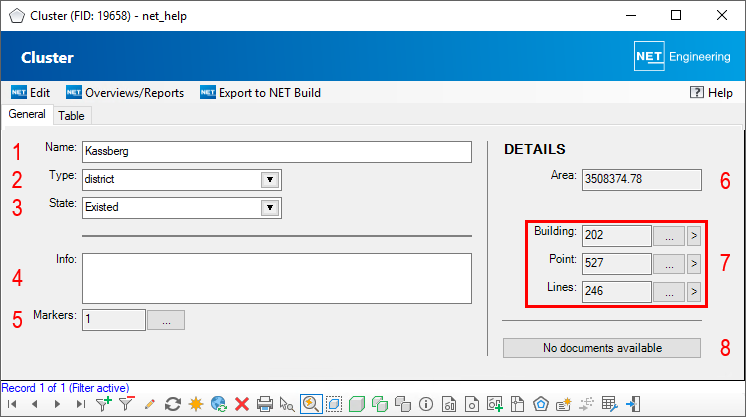Click the orange sun highlight icon
The image size is (746, 417).
[x=196, y=405]
